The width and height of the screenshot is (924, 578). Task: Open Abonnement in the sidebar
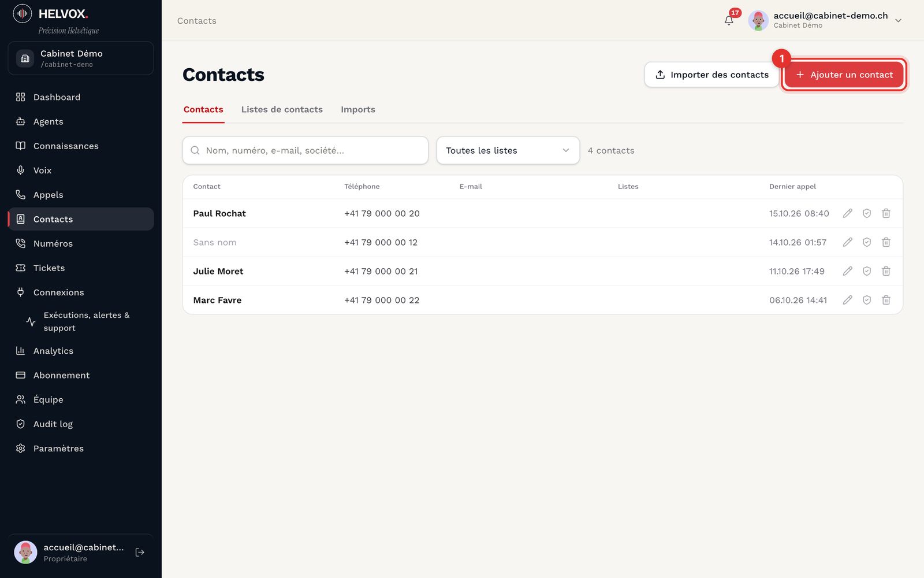click(x=81, y=375)
